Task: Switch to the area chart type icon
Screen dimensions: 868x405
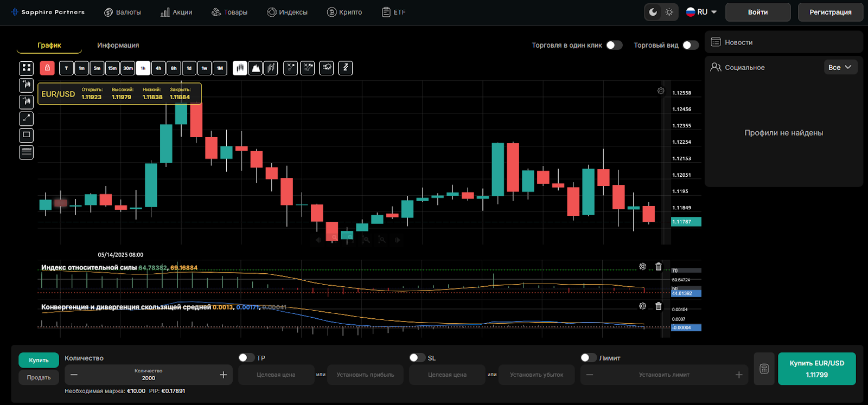Action: point(256,68)
